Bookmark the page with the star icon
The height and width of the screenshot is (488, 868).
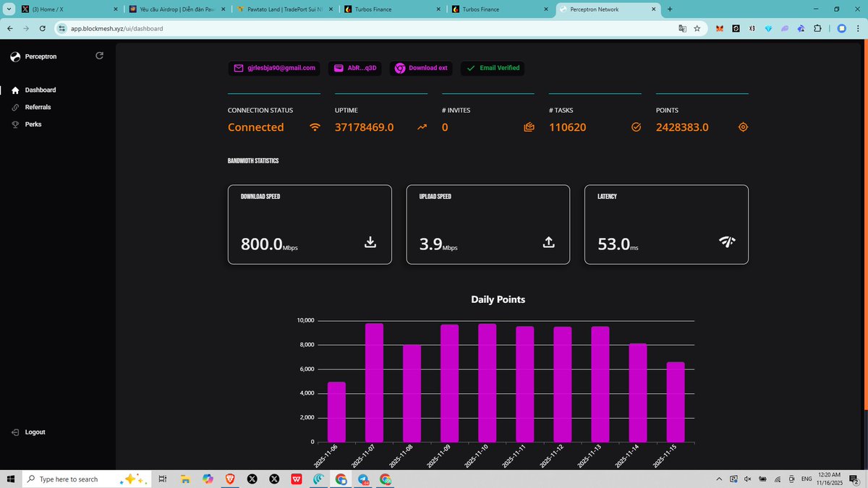point(697,29)
